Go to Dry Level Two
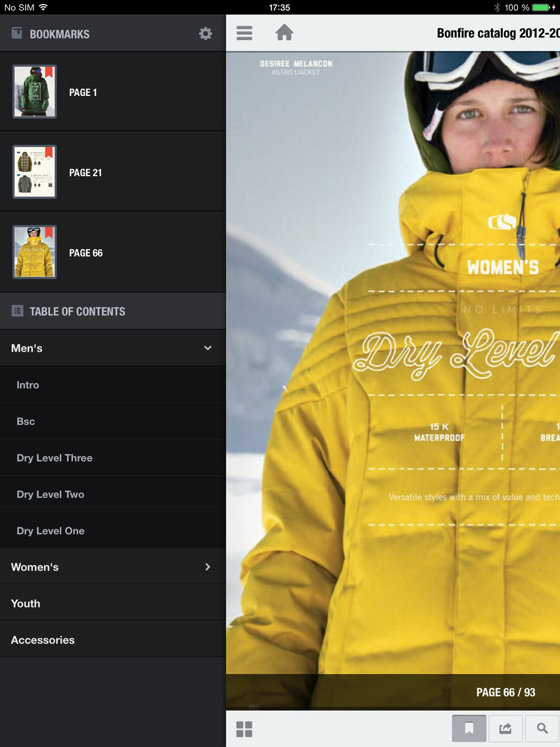This screenshot has height=747, width=560. [x=113, y=494]
